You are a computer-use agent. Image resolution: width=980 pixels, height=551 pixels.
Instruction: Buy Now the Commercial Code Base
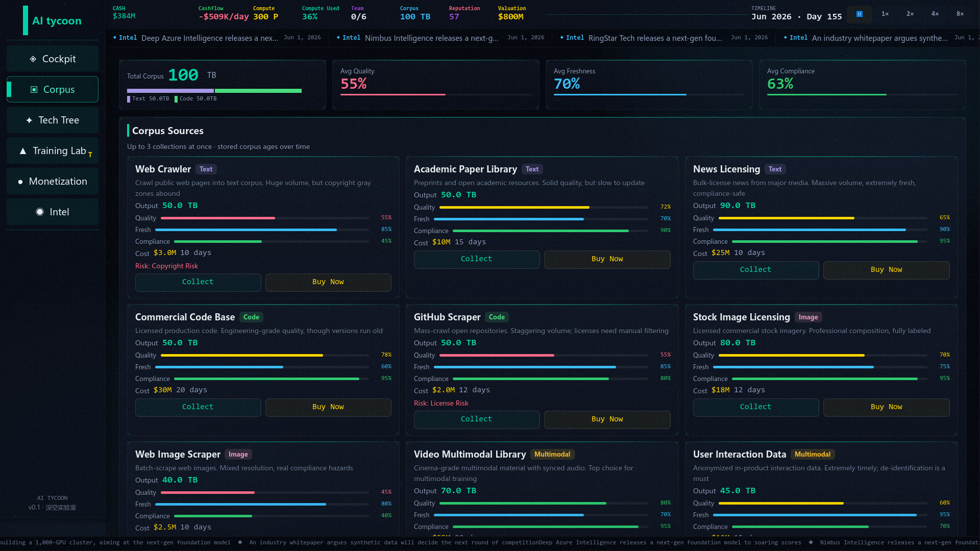tap(328, 407)
